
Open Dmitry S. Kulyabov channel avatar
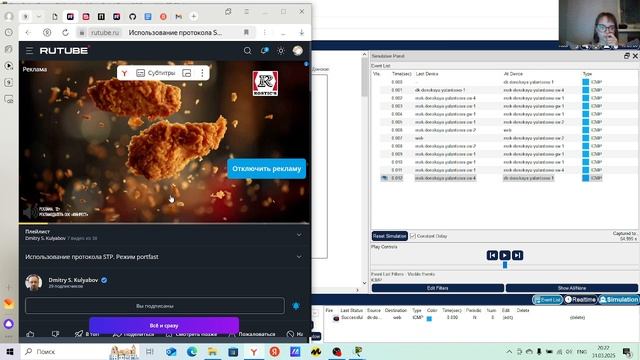click(33, 282)
